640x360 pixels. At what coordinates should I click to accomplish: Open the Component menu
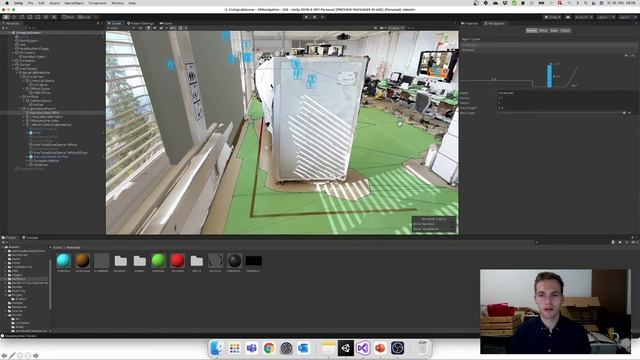coord(98,3)
